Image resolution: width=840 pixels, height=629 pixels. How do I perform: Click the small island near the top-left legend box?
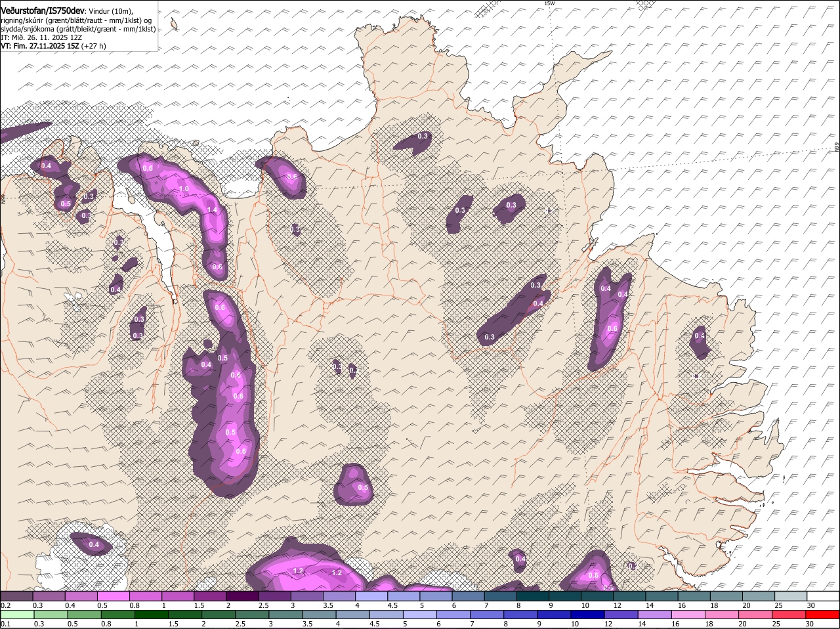point(175,24)
